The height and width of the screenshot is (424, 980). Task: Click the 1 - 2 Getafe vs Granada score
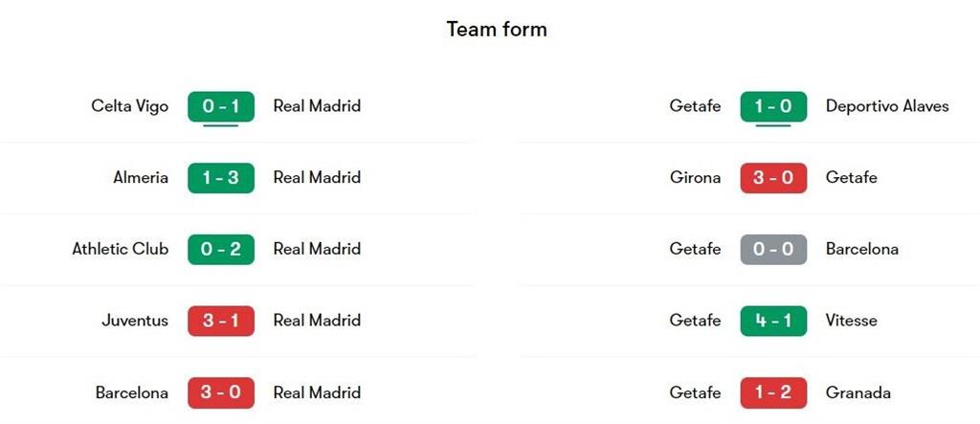point(773,392)
